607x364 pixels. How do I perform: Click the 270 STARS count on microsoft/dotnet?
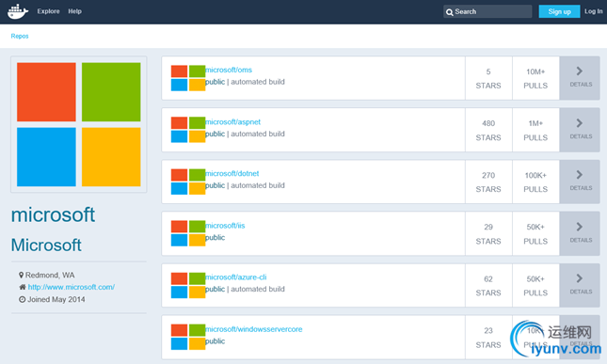coord(488,182)
